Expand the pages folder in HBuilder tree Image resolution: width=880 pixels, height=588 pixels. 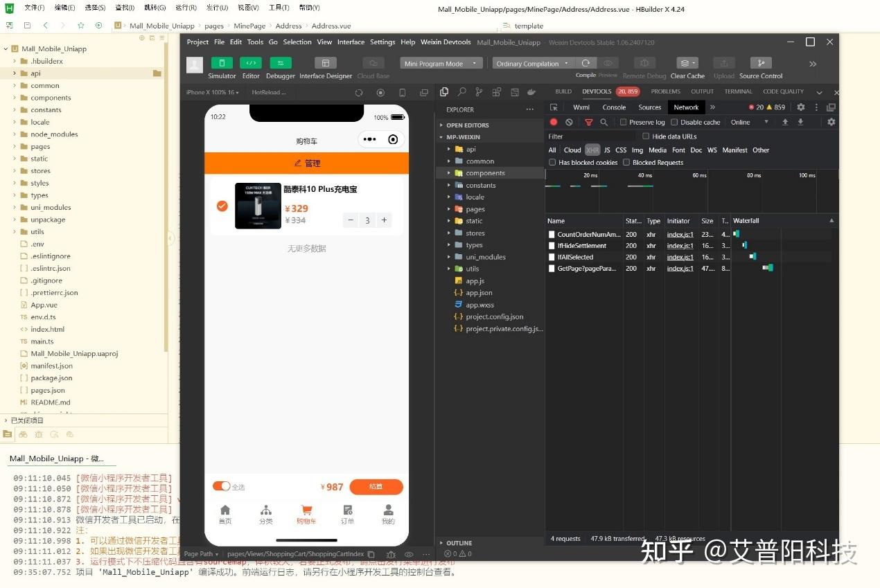pyautogui.click(x=40, y=146)
